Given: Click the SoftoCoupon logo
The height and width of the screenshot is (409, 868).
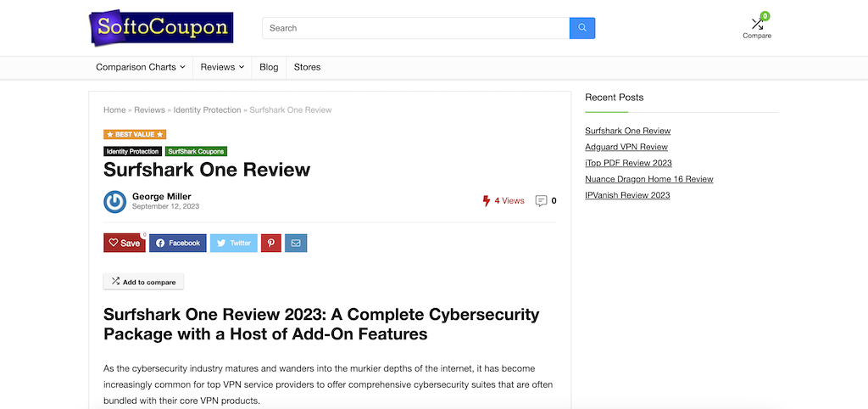Looking at the screenshot, I should (161, 28).
